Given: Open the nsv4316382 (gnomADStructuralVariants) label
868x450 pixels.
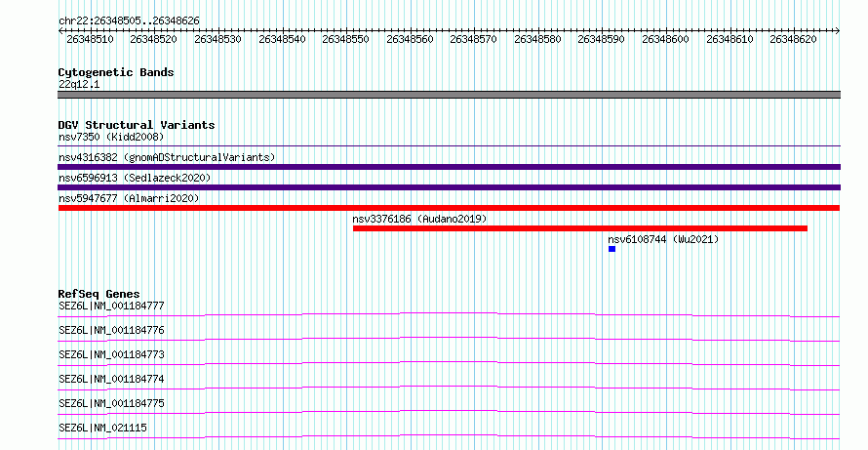Looking at the screenshot, I should (x=167, y=157).
